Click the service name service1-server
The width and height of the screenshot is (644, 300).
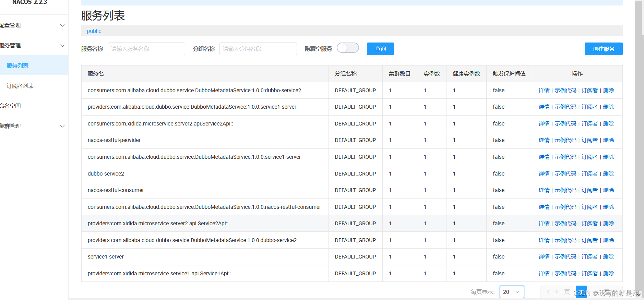tap(106, 257)
